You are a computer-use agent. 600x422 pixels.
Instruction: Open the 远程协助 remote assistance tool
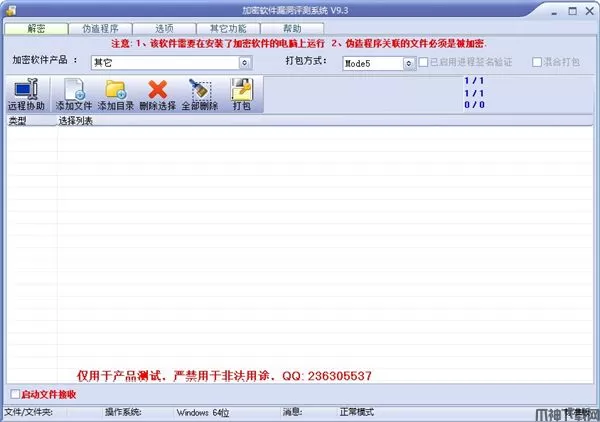pos(26,95)
